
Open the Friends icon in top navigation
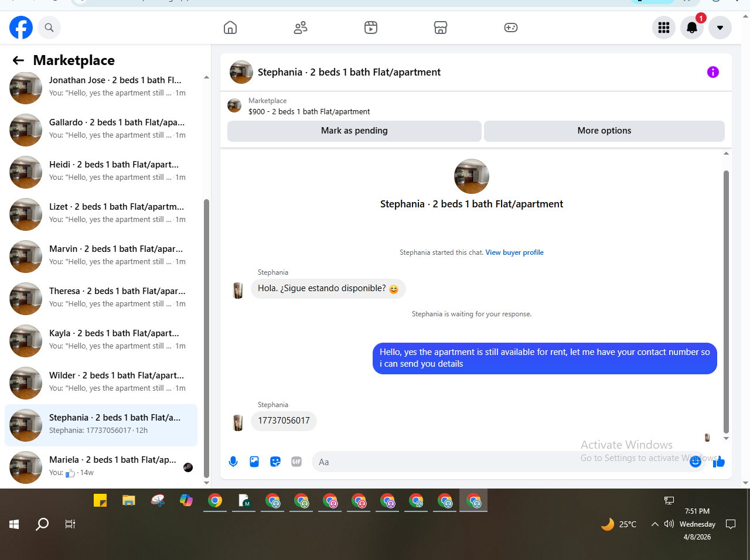301,28
